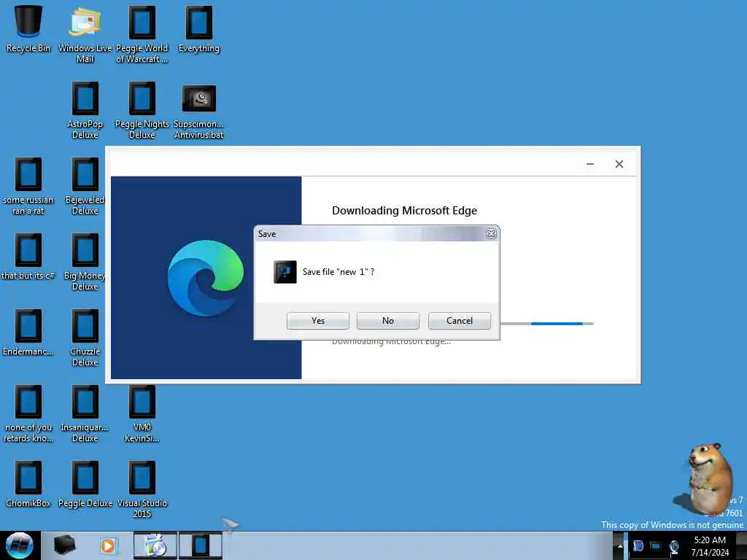Click the blue-screen app taskbar button
Viewport: 747px width, 560px height.
201,545
